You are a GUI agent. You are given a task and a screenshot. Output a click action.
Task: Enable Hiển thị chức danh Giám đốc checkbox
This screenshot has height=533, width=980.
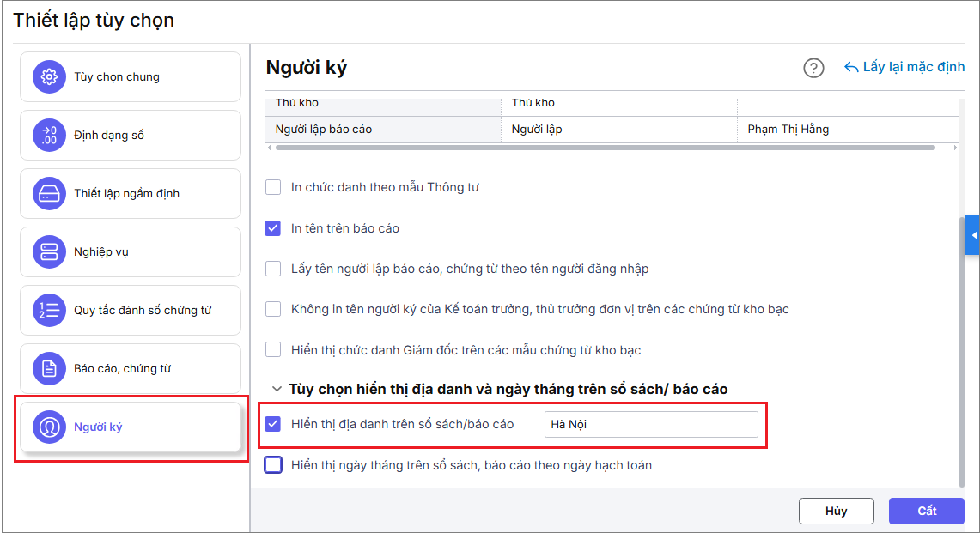[273, 350]
